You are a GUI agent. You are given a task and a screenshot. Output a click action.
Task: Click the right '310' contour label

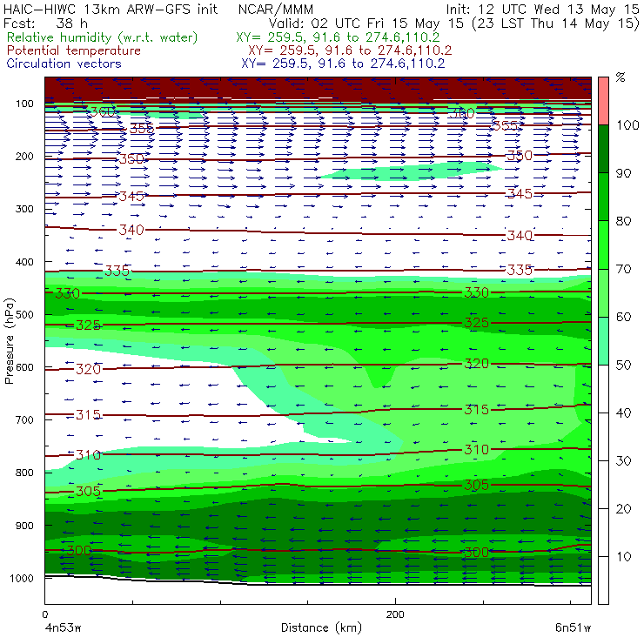(x=476, y=449)
